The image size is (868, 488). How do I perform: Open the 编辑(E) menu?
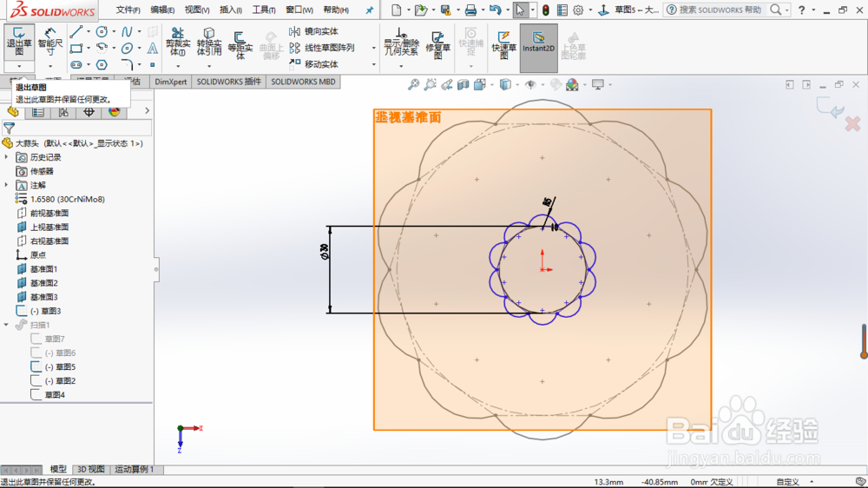[x=163, y=10]
